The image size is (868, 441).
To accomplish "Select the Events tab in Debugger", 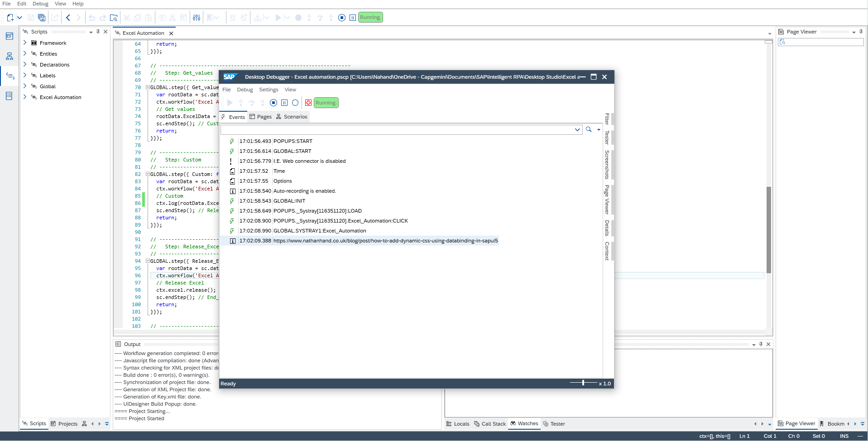I will click(233, 117).
